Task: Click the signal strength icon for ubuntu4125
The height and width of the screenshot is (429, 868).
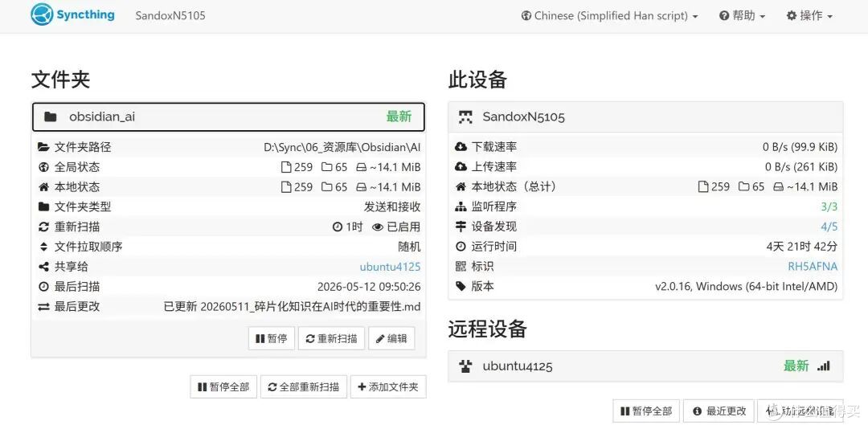Action: point(824,366)
